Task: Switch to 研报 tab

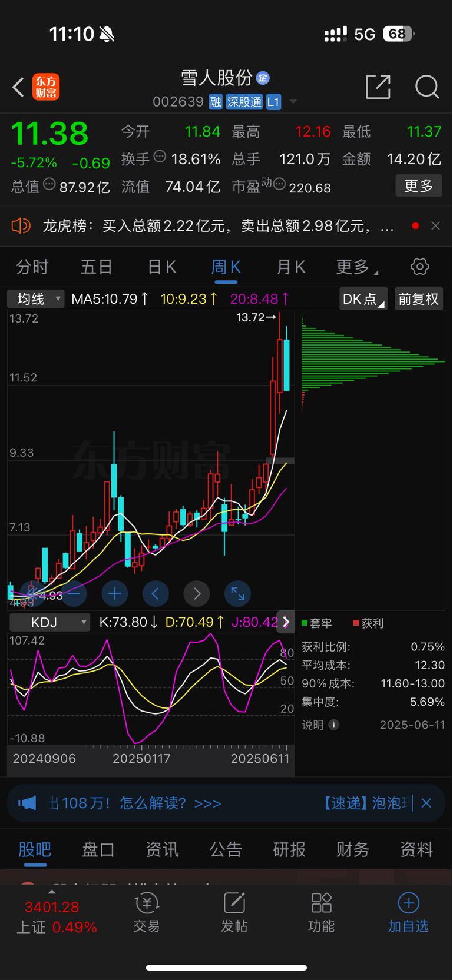Action: pyautogui.click(x=289, y=849)
